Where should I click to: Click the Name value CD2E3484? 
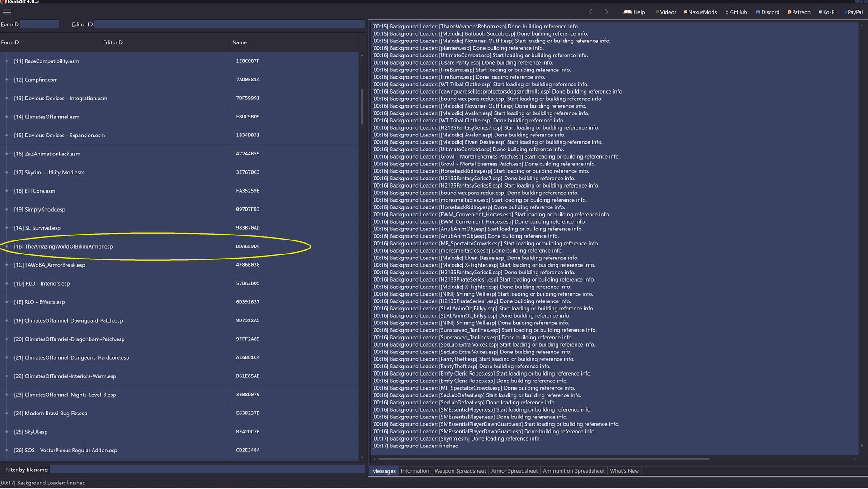[248, 450]
